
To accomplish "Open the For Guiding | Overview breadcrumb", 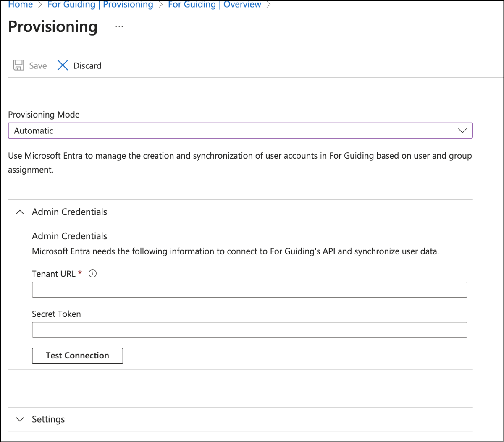I will coord(214,5).
